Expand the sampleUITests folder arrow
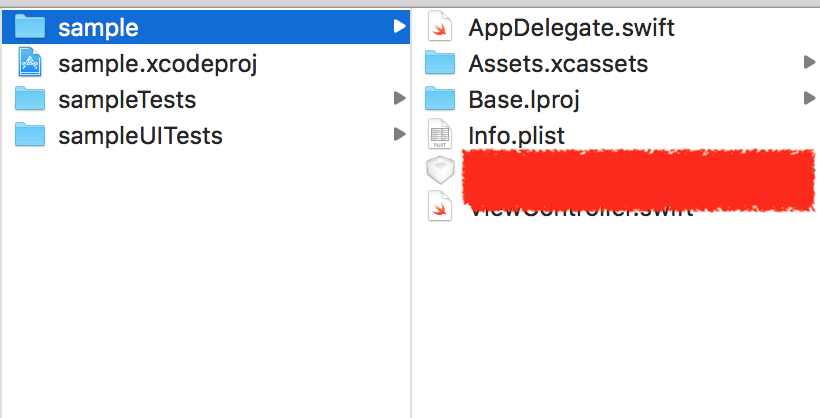The height and width of the screenshot is (418, 820). coord(399,134)
